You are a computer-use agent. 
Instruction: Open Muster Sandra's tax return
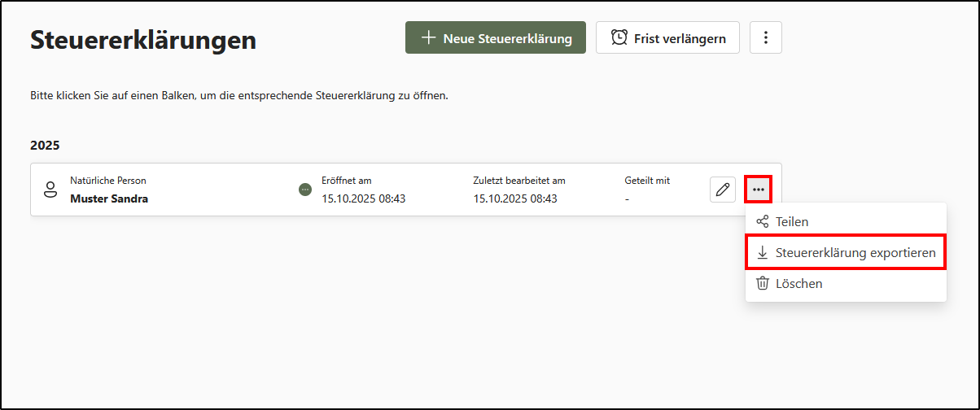point(109,198)
